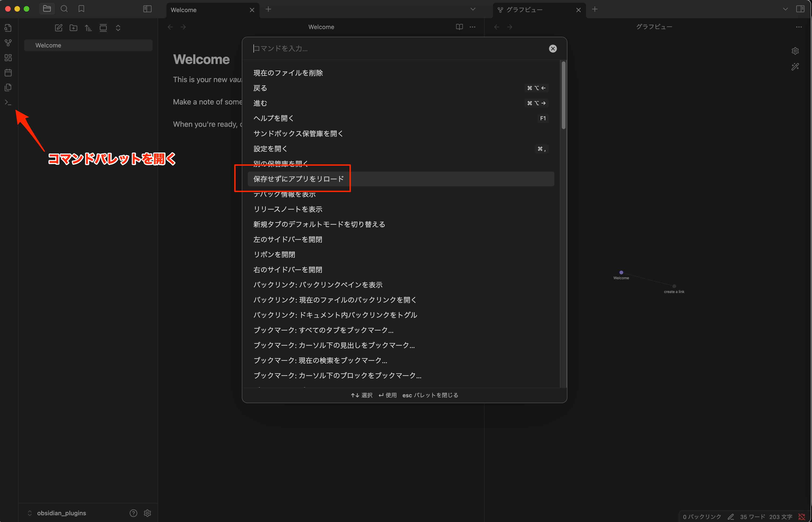Create a new folder in file explorer

pos(73,28)
